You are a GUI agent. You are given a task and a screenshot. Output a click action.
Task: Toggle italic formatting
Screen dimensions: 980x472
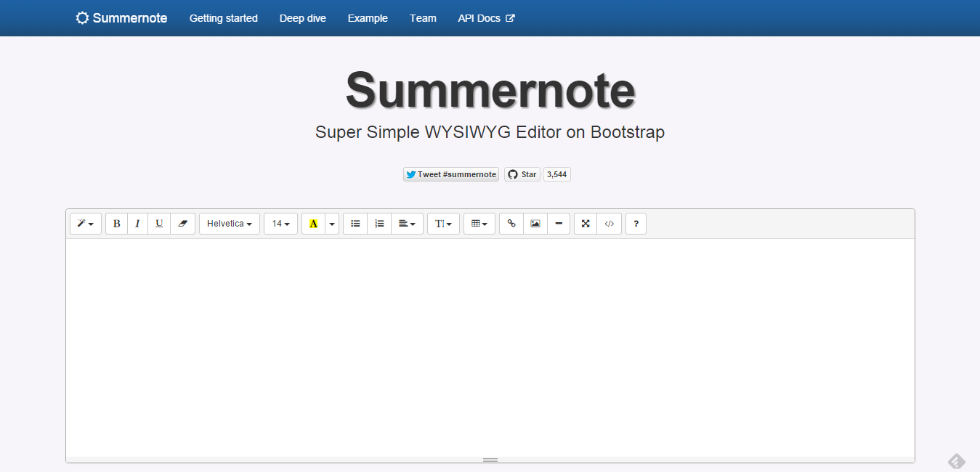coord(137,224)
